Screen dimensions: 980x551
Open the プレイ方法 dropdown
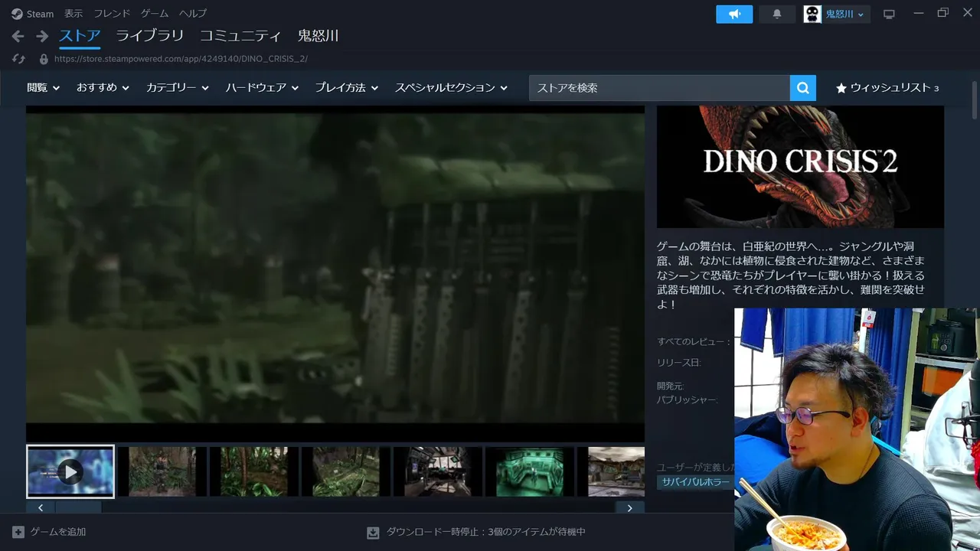347,88
